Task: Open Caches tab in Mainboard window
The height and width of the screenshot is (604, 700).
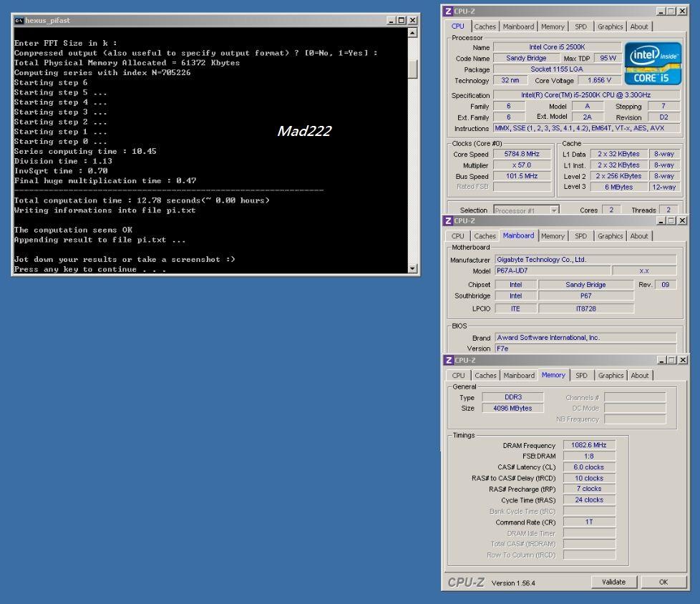Action: click(485, 236)
